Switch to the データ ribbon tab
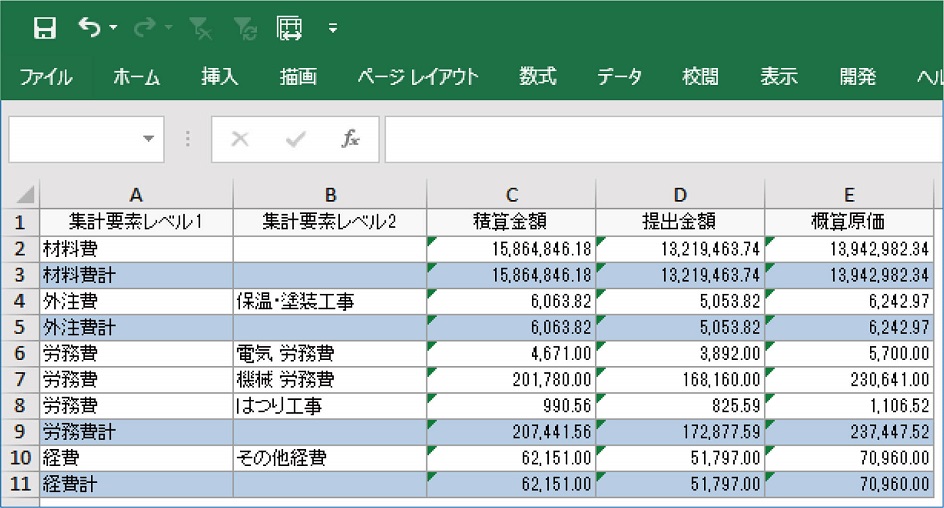This screenshot has width=944, height=508. pyautogui.click(x=619, y=77)
